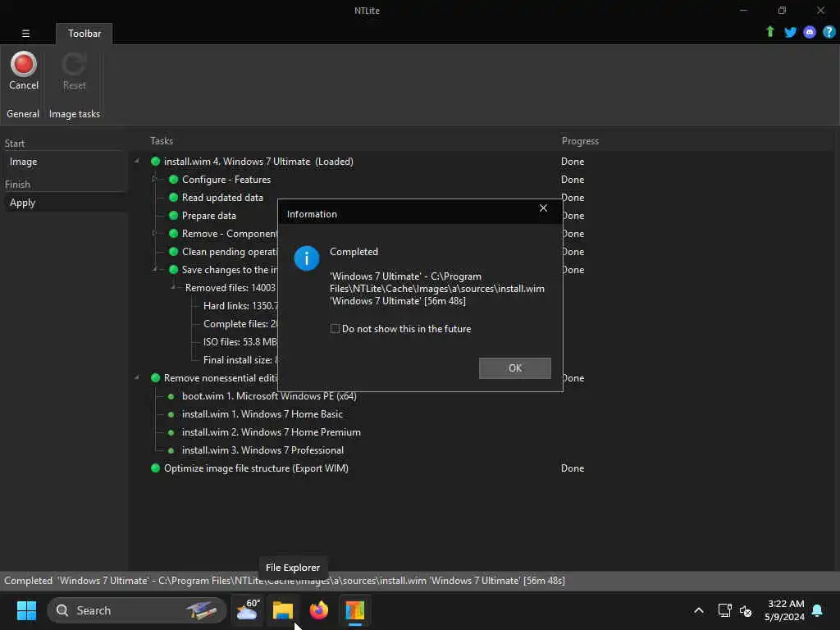Click the blue information icon in dialog
Viewport: 840px width, 630px height.
click(x=307, y=258)
